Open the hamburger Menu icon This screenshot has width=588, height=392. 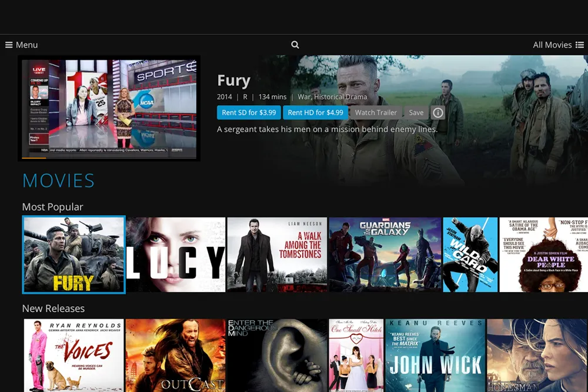point(9,45)
